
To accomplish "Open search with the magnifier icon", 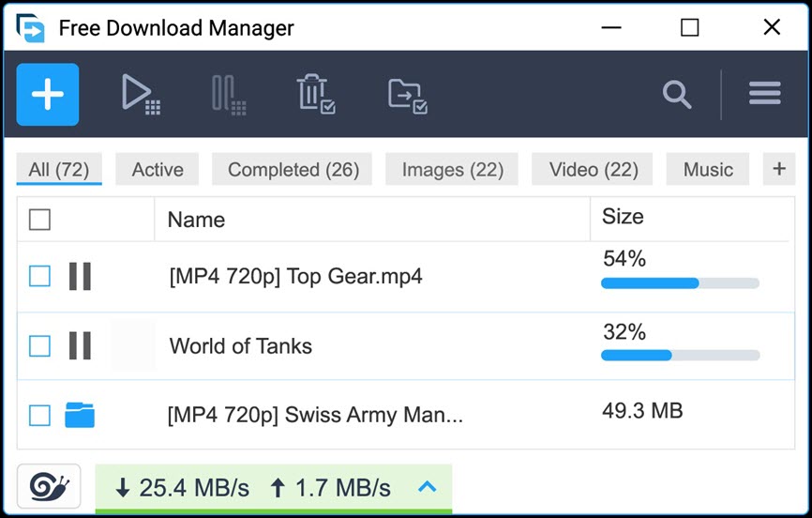I will click(676, 95).
